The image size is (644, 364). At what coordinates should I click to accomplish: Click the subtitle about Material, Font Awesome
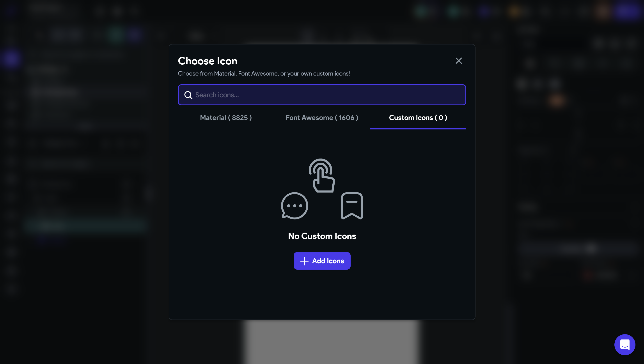pyautogui.click(x=264, y=74)
